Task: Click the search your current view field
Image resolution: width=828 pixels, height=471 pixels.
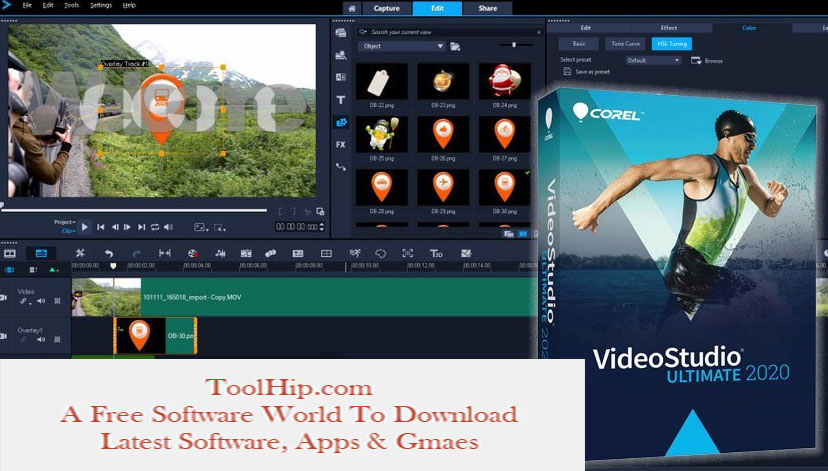Action: tap(449, 32)
